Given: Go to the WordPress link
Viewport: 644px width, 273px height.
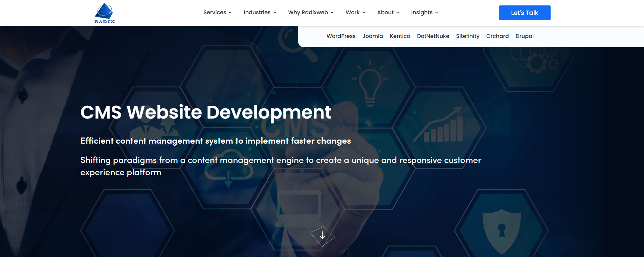Looking at the screenshot, I should tap(341, 36).
